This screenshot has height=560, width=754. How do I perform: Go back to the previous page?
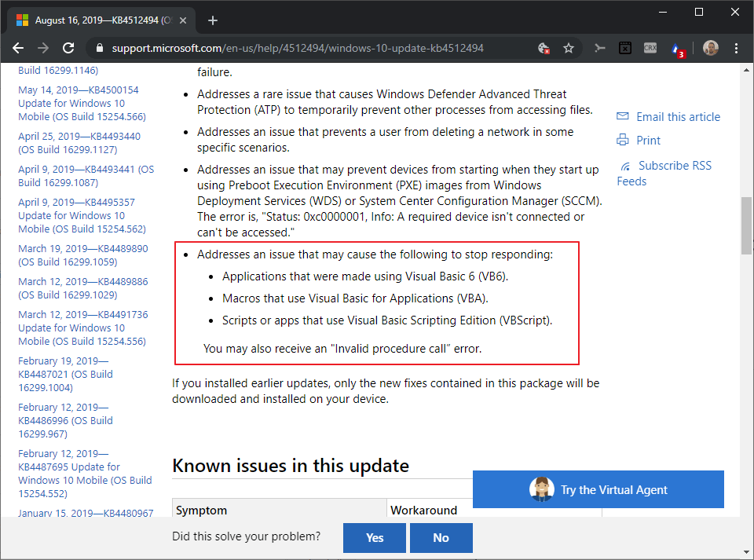pyautogui.click(x=18, y=48)
